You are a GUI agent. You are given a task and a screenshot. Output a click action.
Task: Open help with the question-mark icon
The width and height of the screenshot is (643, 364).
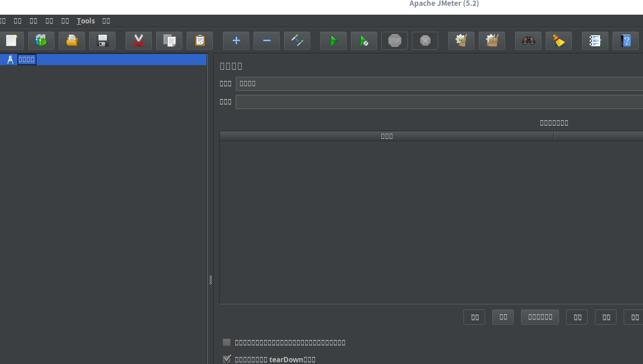(626, 40)
